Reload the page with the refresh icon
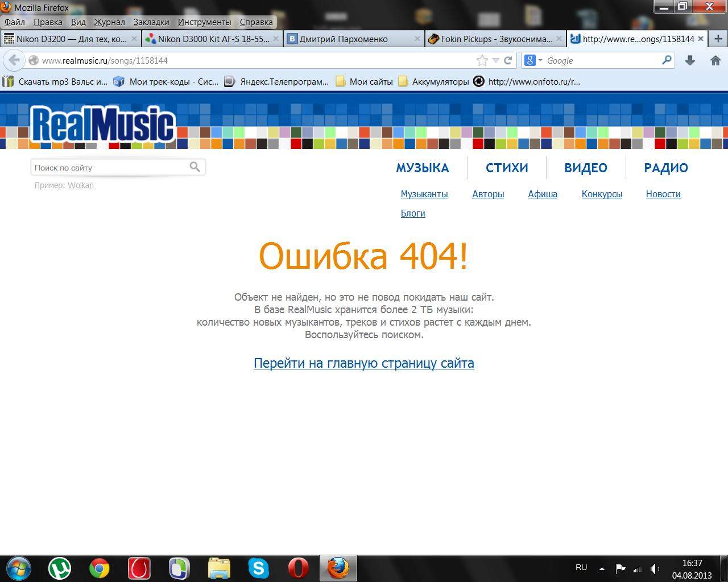Screen dimensions: 728x582 point(508,60)
